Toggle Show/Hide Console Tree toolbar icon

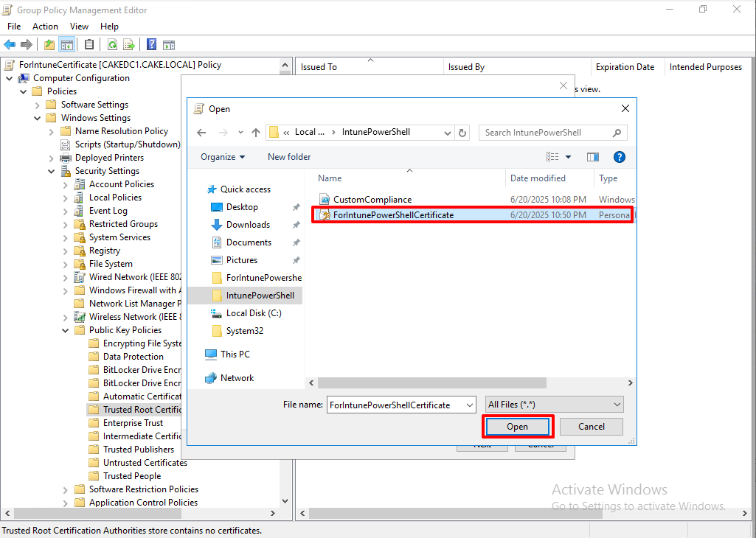click(66, 45)
